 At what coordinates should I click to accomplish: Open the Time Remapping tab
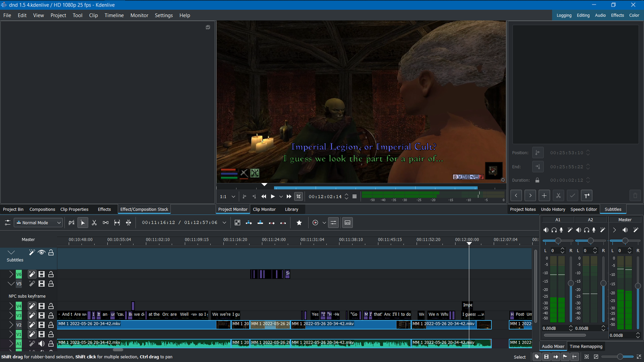click(586, 346)
